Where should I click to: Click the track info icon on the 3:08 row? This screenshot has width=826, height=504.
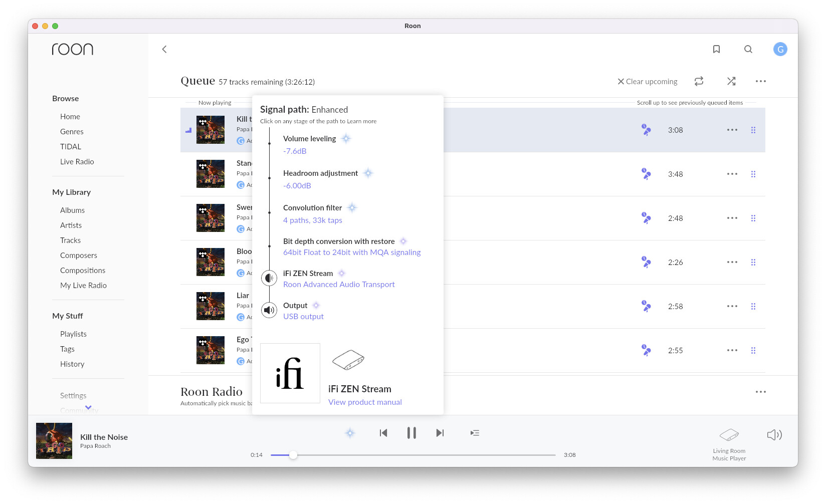point(646,130)
